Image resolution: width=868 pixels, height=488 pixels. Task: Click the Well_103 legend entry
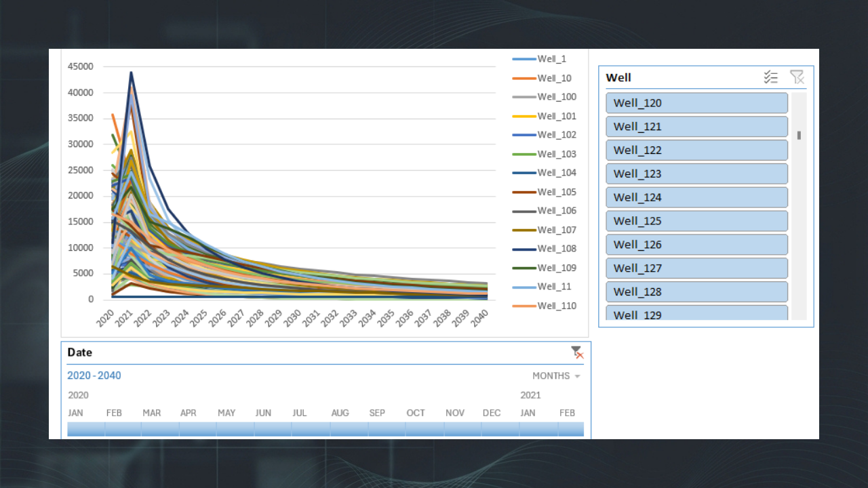tap(544, 154)
